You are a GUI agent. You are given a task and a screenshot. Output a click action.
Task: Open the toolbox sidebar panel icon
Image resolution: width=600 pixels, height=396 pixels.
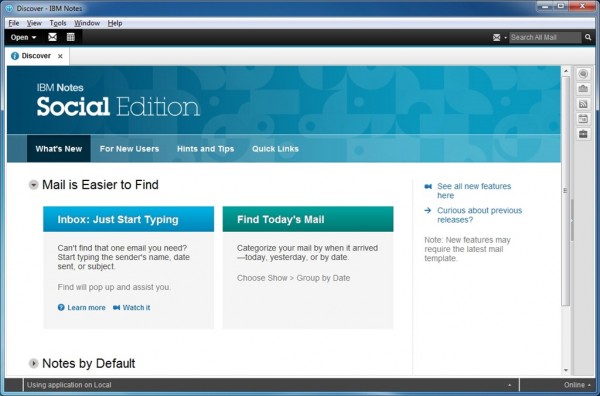(583, 89)
